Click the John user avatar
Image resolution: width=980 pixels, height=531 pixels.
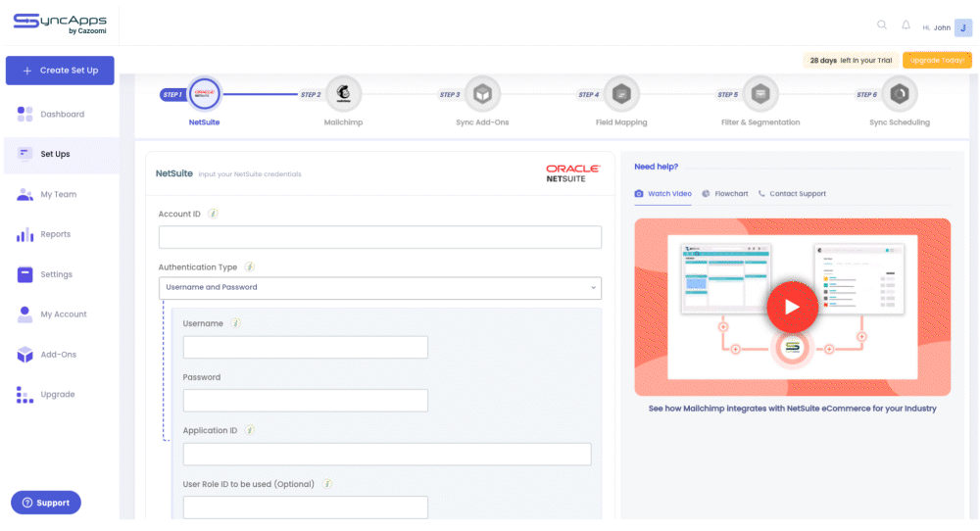point(963,27)
